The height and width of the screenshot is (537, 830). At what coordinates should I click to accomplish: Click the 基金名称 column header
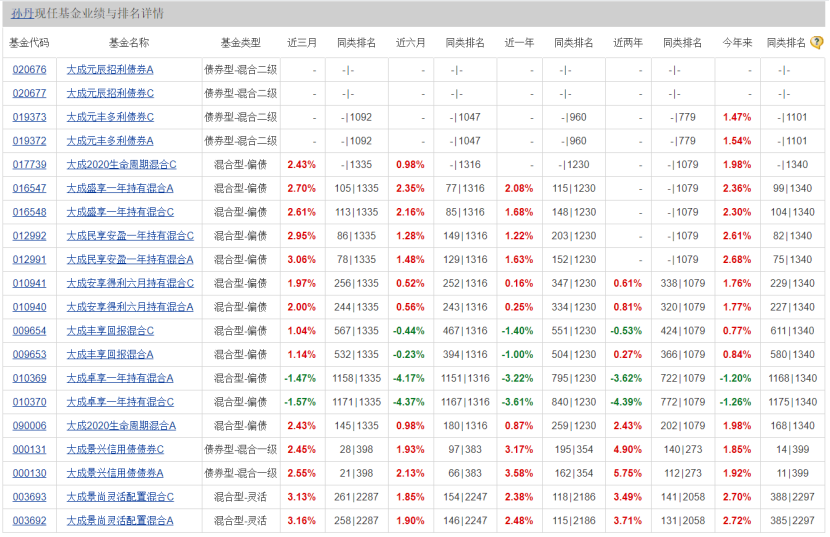129,43
